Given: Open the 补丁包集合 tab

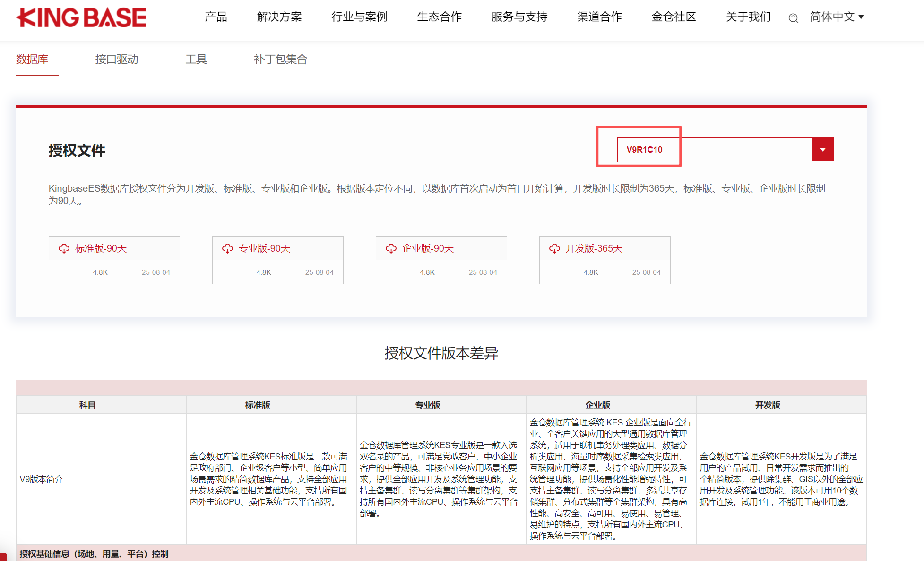Looking at the screenshot, I should coord(280,59).
